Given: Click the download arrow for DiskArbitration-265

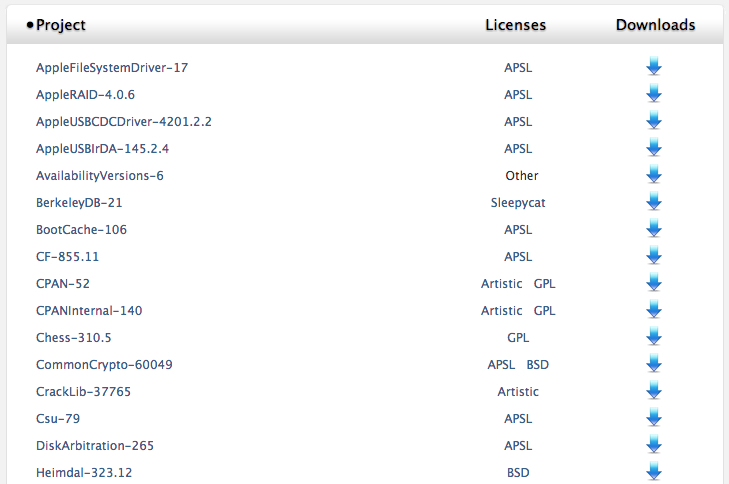Looking at the screenshot, I should (x=654, y=444).
